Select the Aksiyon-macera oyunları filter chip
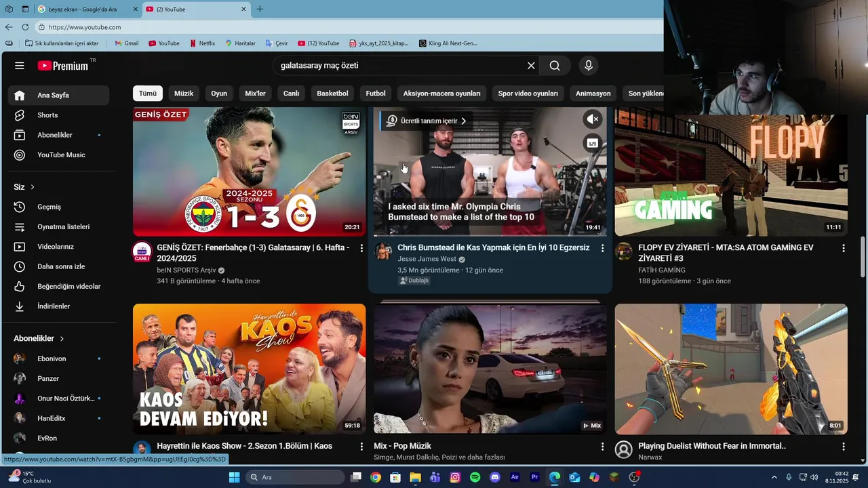Viewport: 868px width, 488px height. click(x=441, y=94)
